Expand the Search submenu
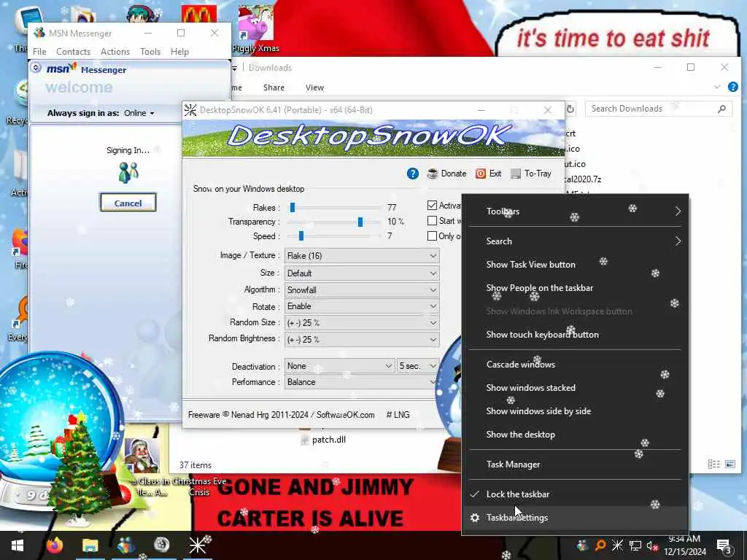This screenshot has width=747, height=560. click(x=575, y=241)
